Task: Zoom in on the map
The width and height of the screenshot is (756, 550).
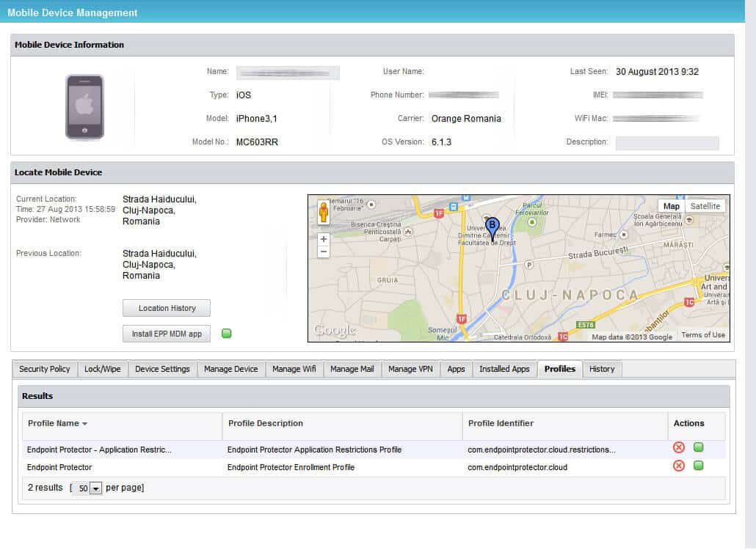Action: tap(324, 239)
